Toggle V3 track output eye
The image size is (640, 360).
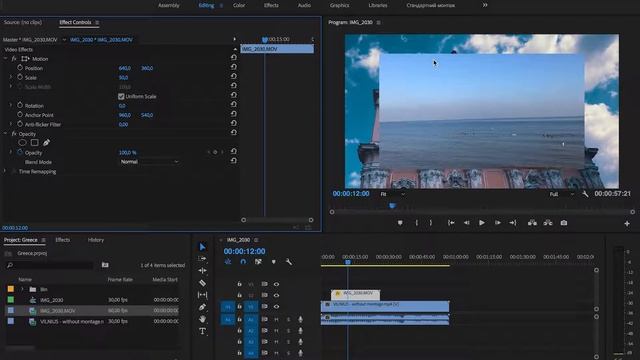276,284
